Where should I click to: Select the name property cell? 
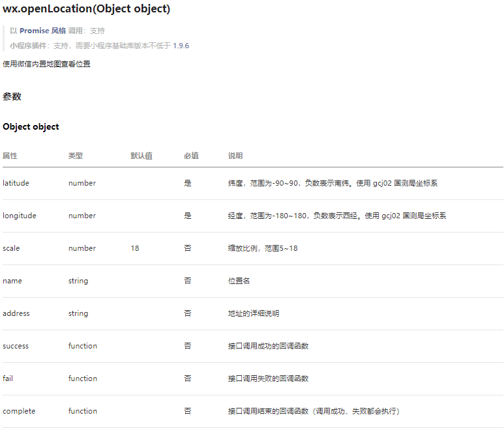(12, 281)
